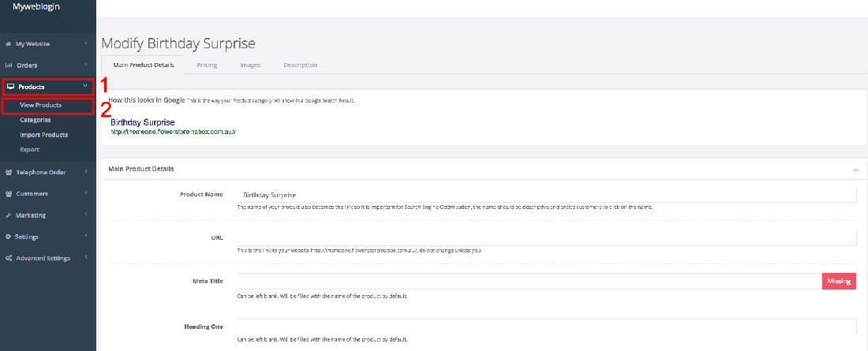The image size is (868, 351).
Task: Click the Marketing wrench icon
Action: click(x=9, y=215)
